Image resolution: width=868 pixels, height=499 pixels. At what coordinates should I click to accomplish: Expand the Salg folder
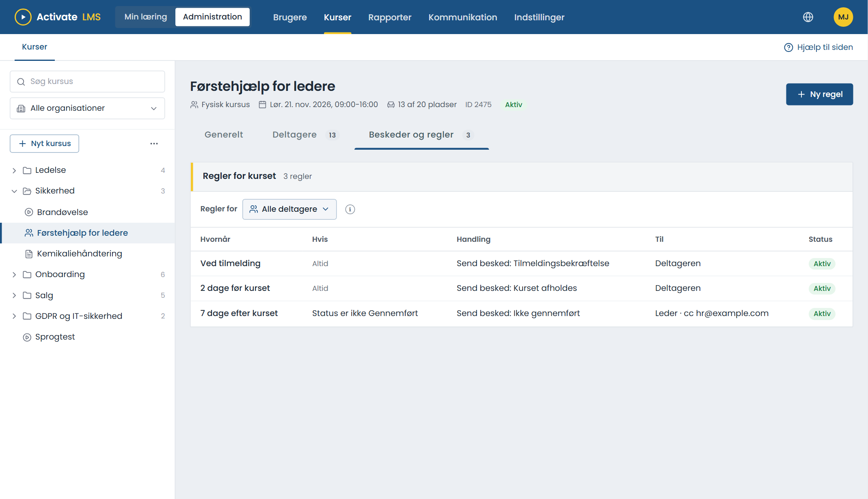pos(14,295)
